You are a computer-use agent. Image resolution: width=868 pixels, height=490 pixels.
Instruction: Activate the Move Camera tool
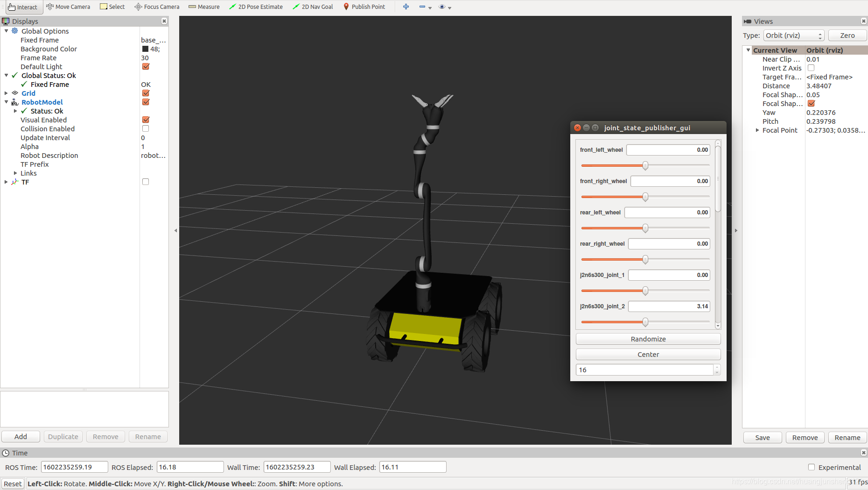(x=68, y=7)
